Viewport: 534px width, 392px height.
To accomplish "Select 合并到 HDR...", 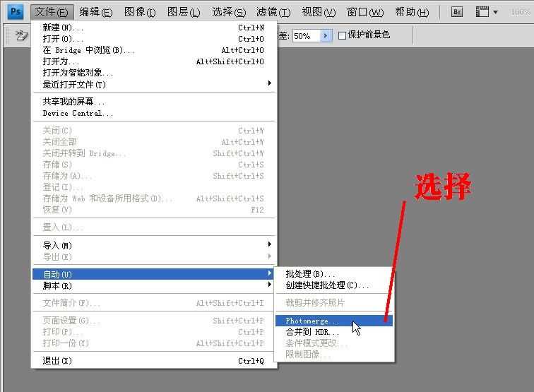I will tap(334, 332).
